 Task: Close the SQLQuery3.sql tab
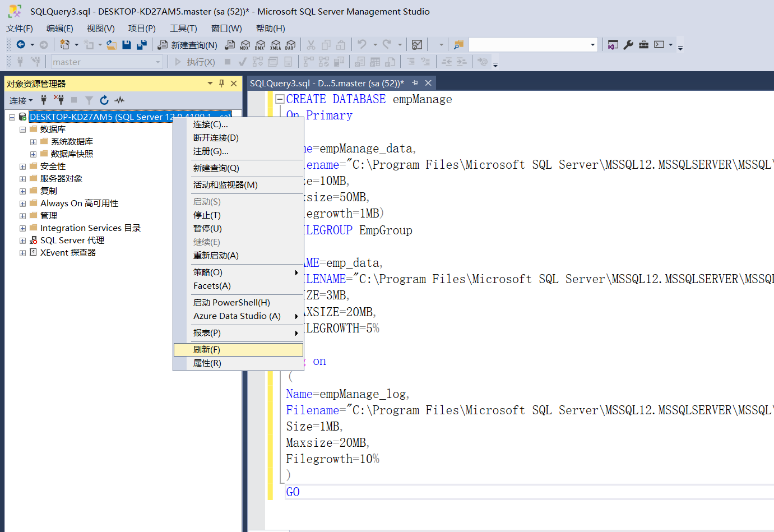(x=428, y=83)
